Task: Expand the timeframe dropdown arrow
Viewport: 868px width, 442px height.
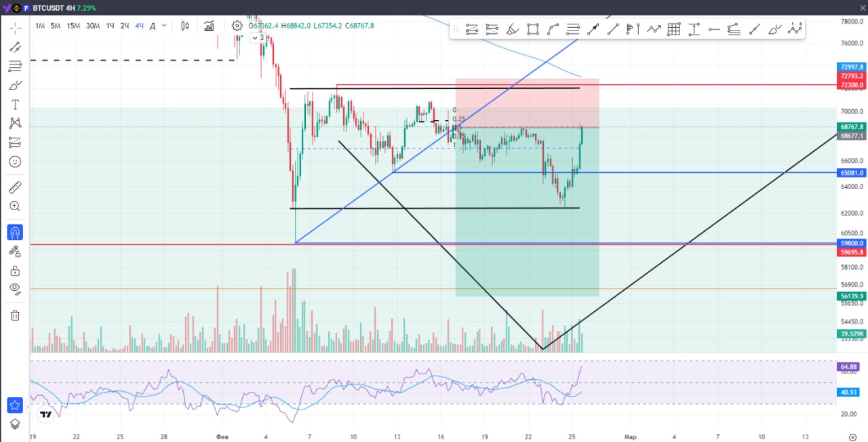Action: click(x=165, y=26)
